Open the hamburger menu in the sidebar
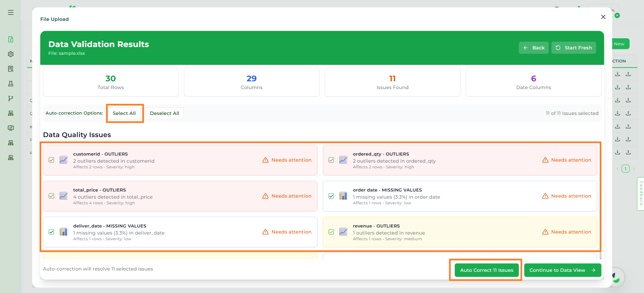Screen dimensions: 644x293 pyautogui.click(x=11, y=12)
